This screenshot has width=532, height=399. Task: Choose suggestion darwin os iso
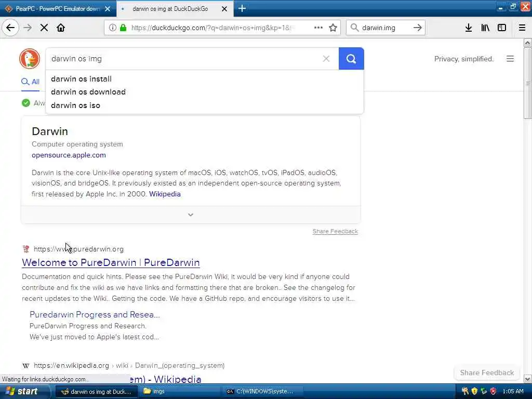click(x=205, y=105)
